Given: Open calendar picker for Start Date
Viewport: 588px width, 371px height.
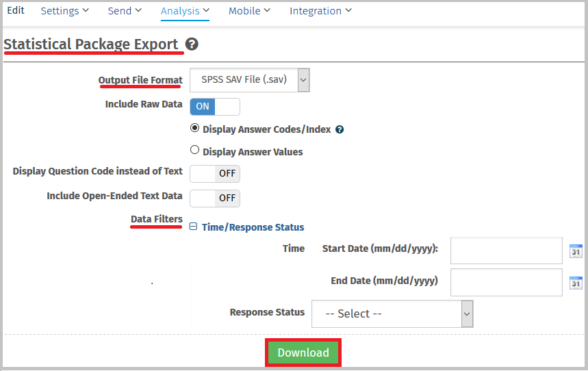Looking at the screenshot, I should 576,251.
